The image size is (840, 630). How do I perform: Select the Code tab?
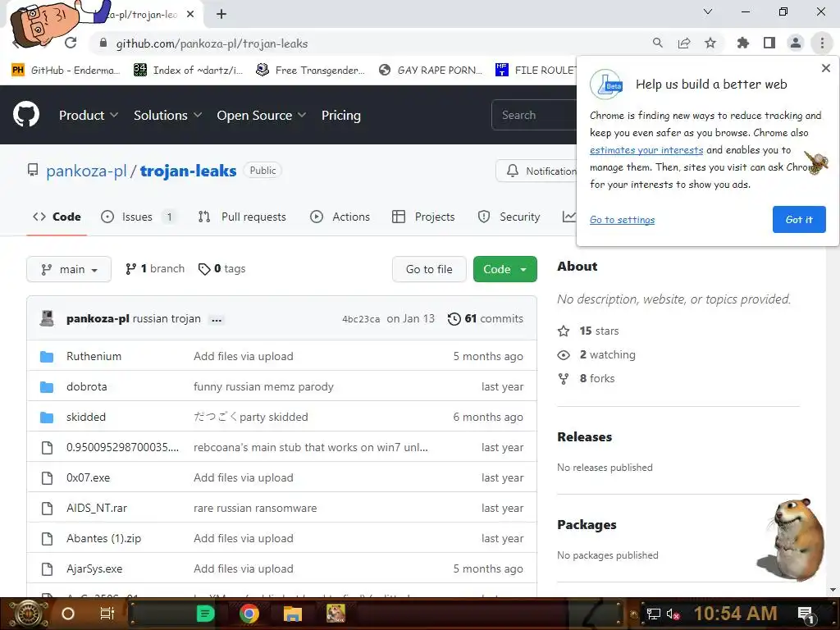coord(57,217)
